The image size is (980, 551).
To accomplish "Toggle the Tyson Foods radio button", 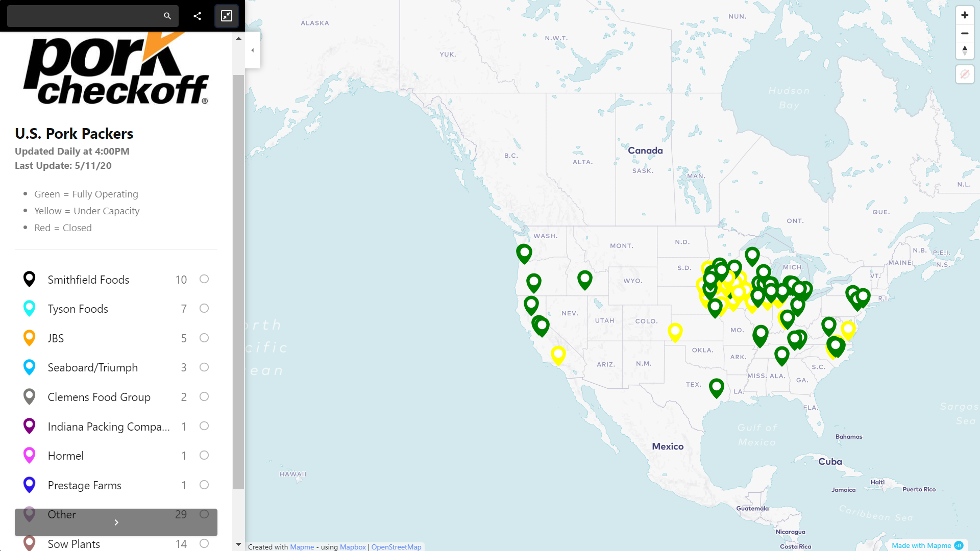I will 204,308.
